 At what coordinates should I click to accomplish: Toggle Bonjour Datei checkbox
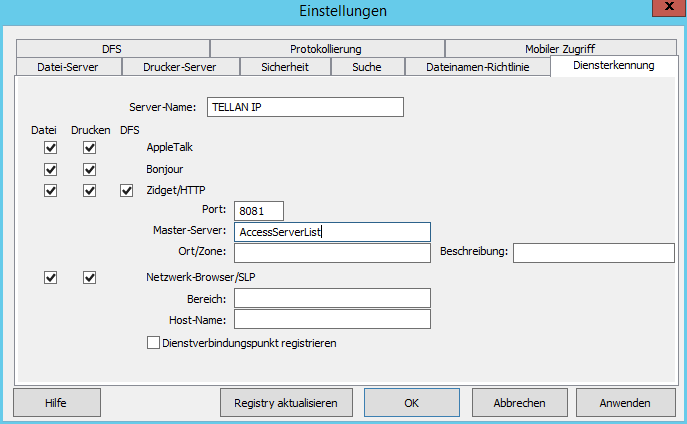tap(50, 169)
